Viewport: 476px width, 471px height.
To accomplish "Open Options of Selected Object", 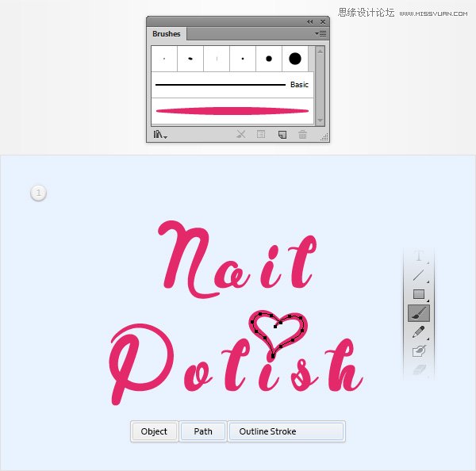I will tap(261, 135).
